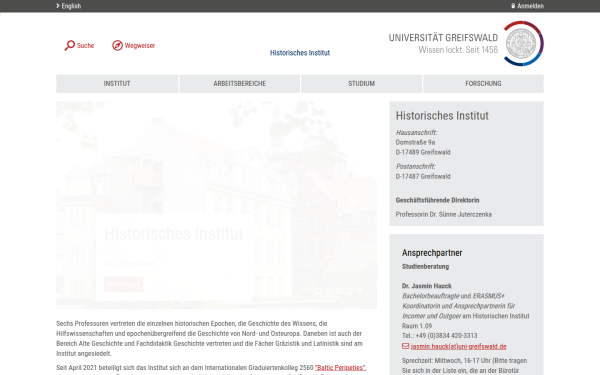Click the university seal logo
The width and height of the screenshot is (600, 375).
523,43
